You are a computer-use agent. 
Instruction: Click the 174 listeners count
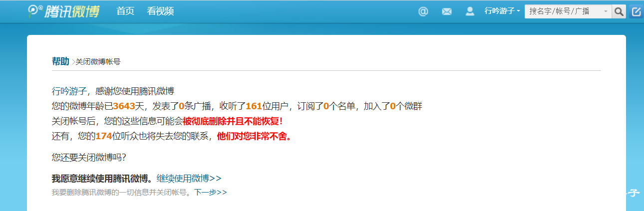pos(104,136)
